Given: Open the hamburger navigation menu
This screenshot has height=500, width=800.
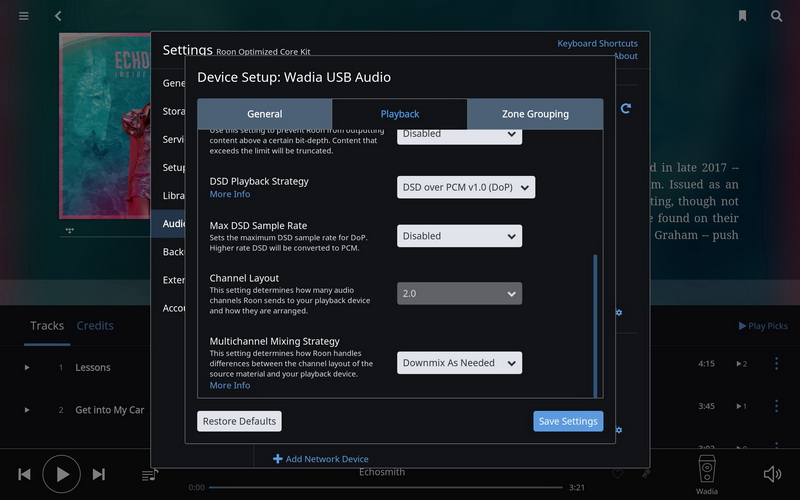Looking at the screenshot, I should tap(24, 16).
